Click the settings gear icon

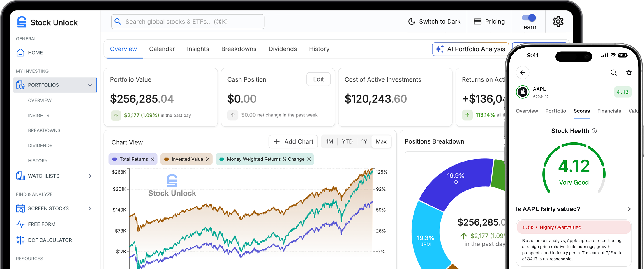[x=558, y=21]
